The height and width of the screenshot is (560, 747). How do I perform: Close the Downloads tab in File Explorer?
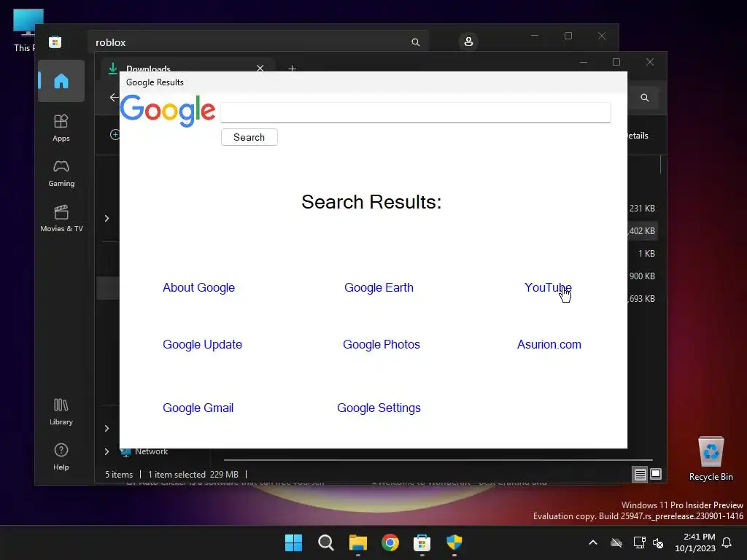click(260, 68)
